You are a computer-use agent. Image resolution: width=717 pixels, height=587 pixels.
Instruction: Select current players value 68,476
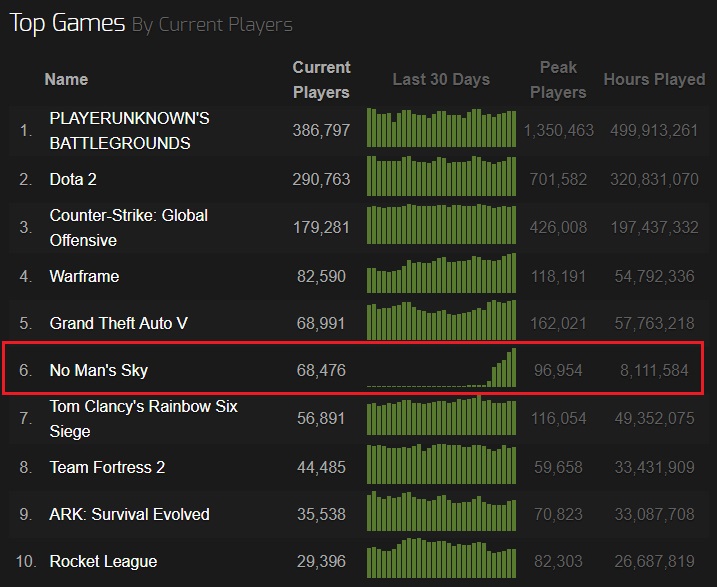click(321, 370)
